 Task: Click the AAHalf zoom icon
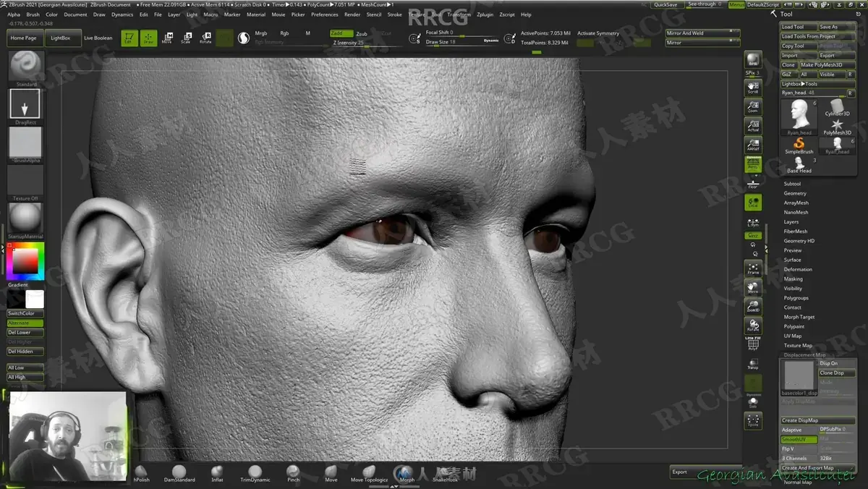pos(753,145)
